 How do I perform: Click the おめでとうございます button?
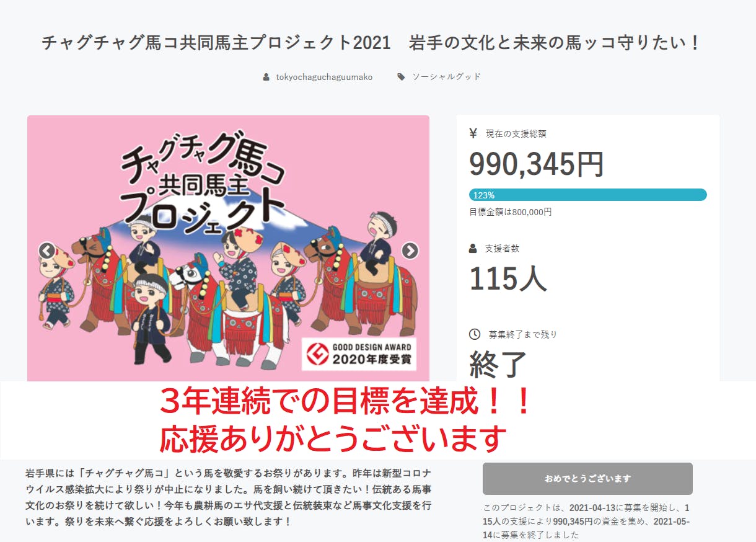click(x=587, y=478)
